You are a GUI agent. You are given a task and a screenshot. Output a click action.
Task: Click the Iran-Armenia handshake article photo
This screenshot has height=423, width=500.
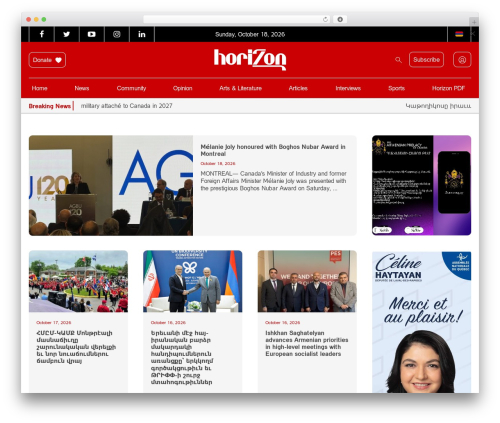tap(193, 281)
